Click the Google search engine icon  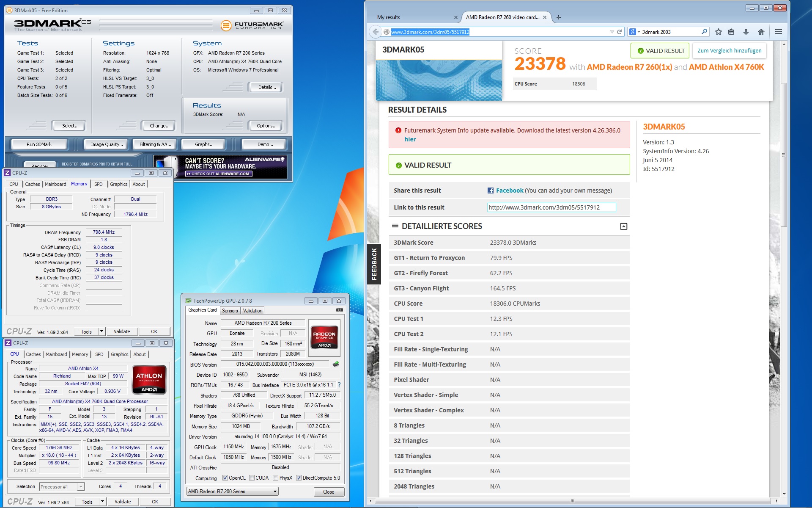[633, 32]
